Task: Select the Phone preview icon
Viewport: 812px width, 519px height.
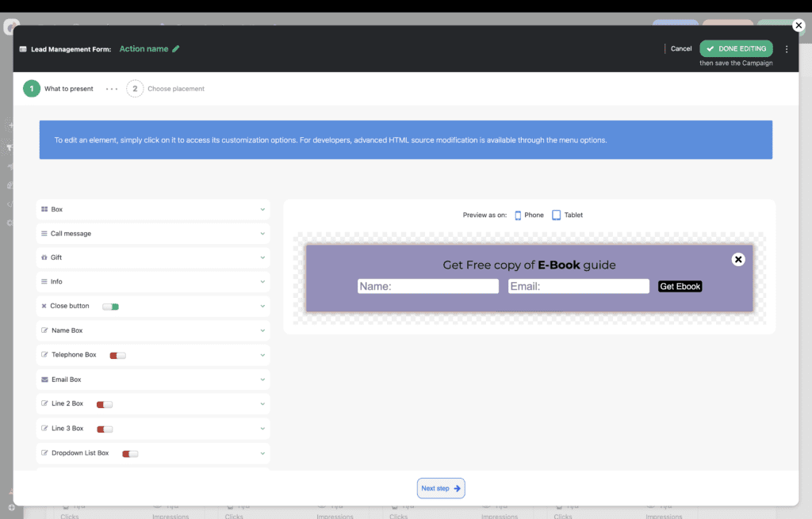Action: point(519,215)
